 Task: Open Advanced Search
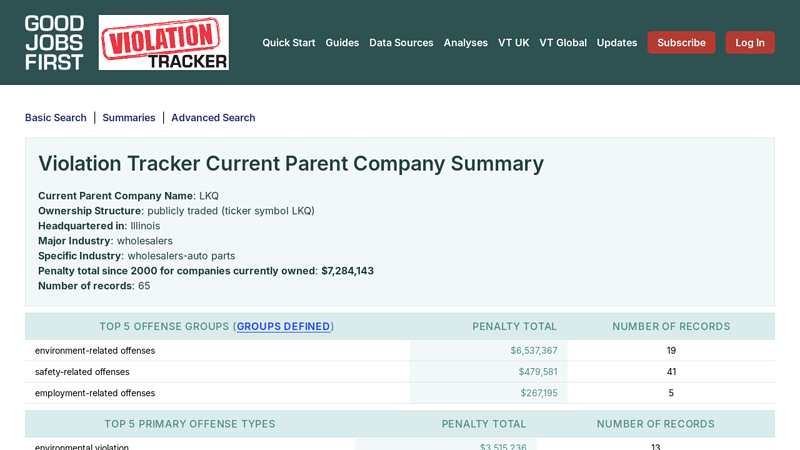[x=213, y=118]
